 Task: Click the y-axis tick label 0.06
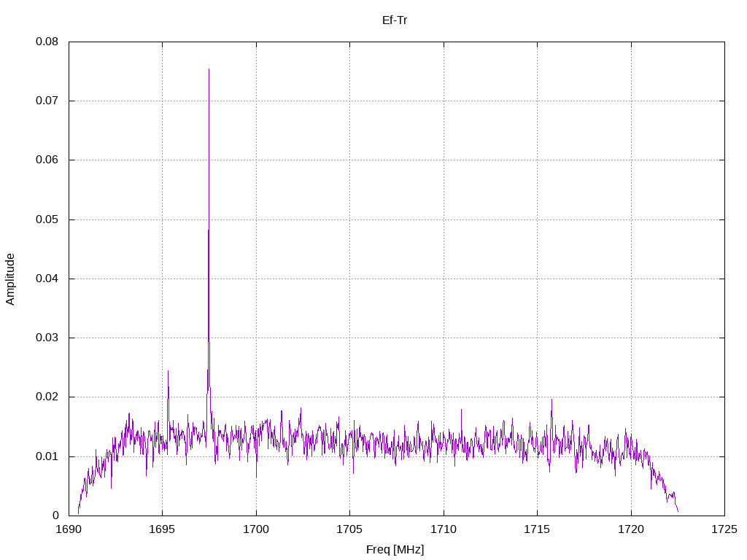point(47,160)
